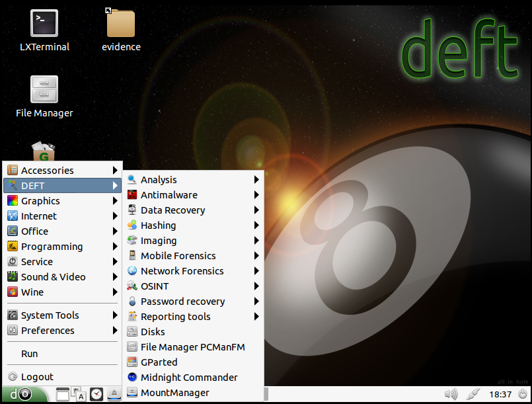Click the window icon in the taskbar

coord(62,394)
